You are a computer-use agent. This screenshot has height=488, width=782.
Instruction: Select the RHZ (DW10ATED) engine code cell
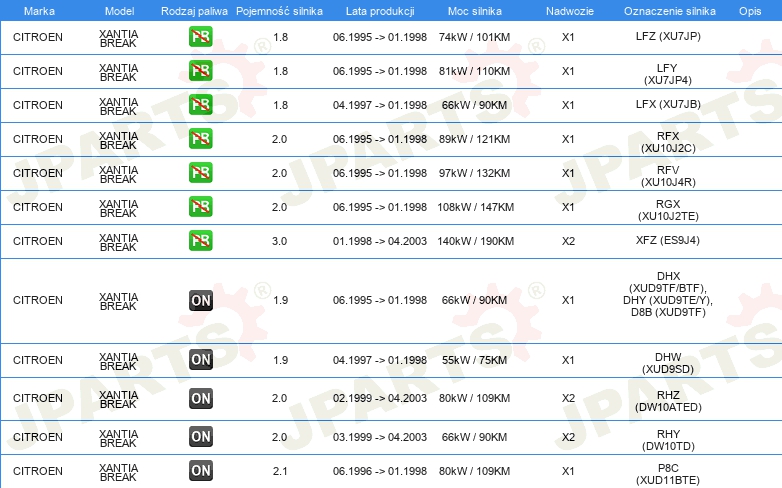[668, 401]
